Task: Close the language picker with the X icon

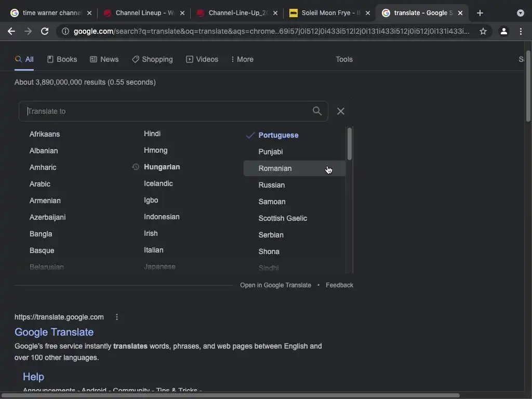Action: click(341, 111)
